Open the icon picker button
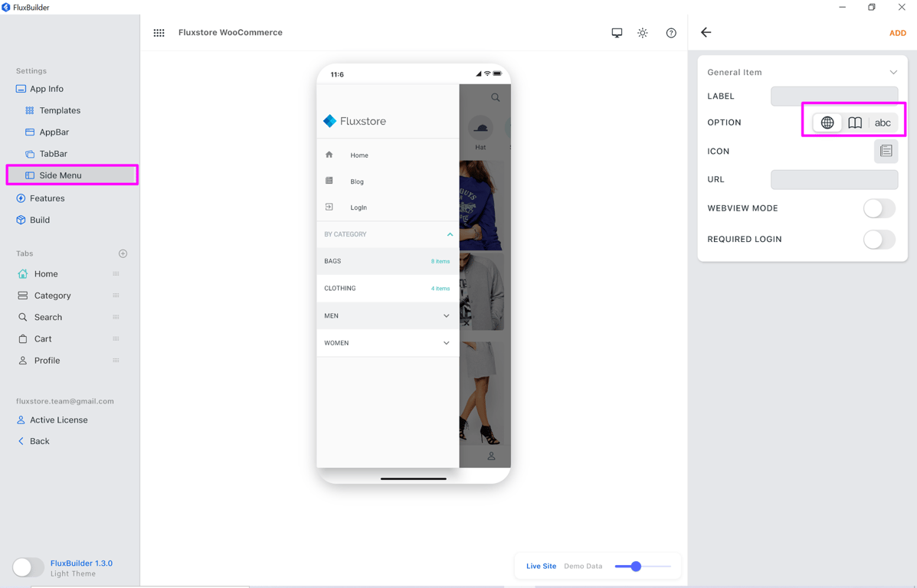 tap(886, 151)
